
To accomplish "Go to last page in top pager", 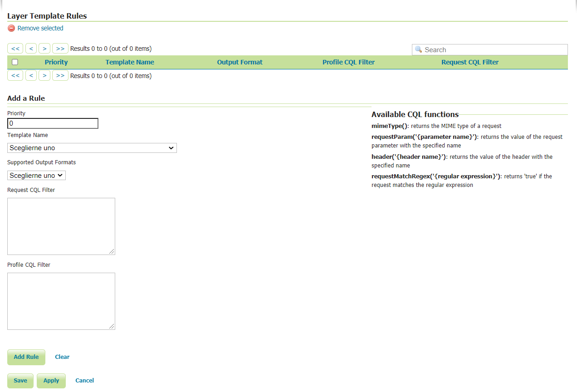I will [x=60, y=49].
